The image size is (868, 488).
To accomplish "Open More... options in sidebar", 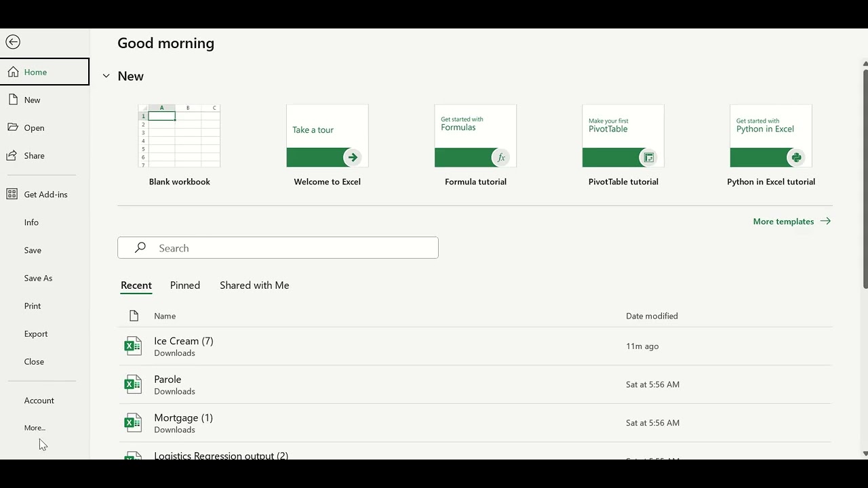I will (35, 428).
